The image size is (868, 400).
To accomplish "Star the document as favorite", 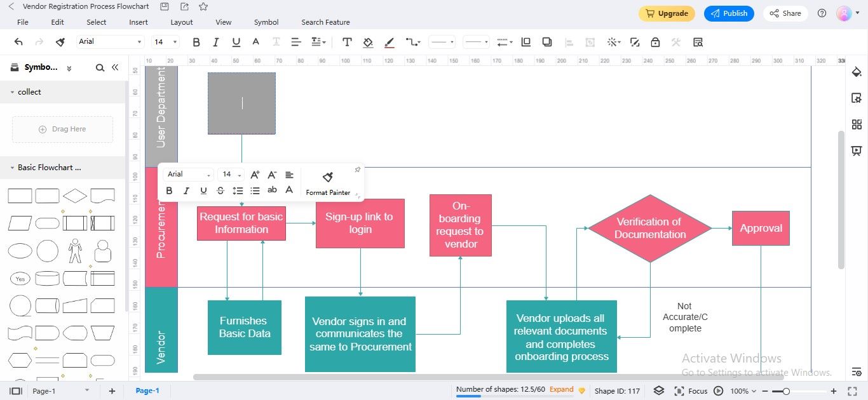I will point(203,6).
